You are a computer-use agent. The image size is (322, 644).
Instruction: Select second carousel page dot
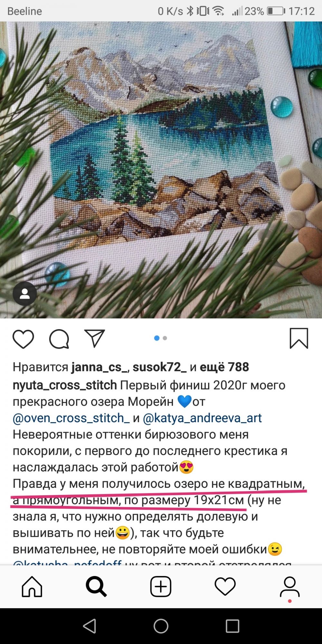pos(165,338)
